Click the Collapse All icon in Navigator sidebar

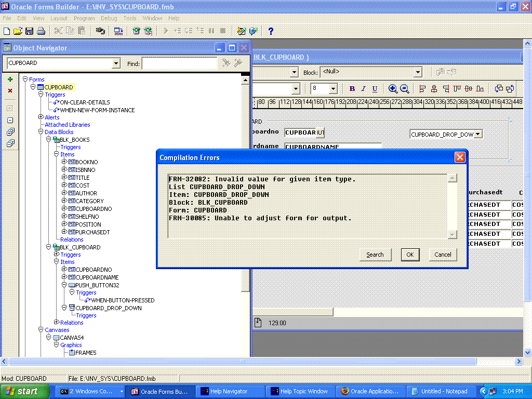point(10,143)
